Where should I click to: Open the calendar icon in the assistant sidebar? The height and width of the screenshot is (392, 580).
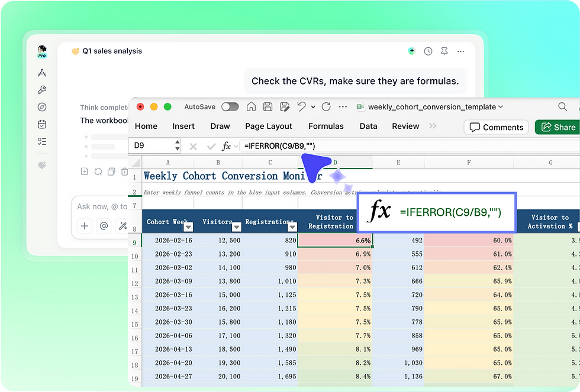pos(42,124)
